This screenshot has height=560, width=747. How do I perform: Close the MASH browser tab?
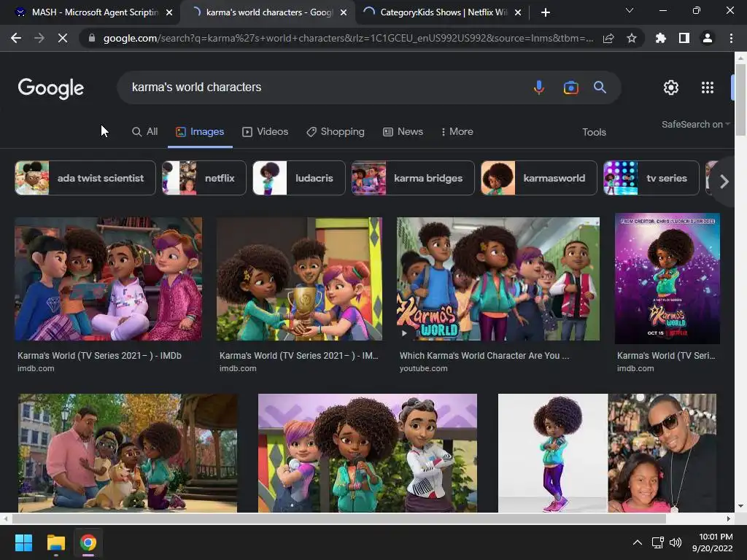pyautogui.click(x=169, y=12)
